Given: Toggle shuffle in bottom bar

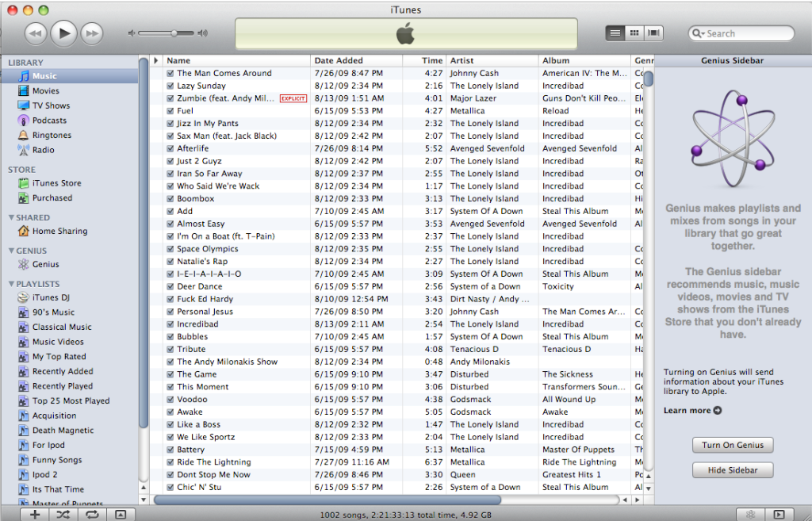Looking at the screenshot, I should 63,514.
